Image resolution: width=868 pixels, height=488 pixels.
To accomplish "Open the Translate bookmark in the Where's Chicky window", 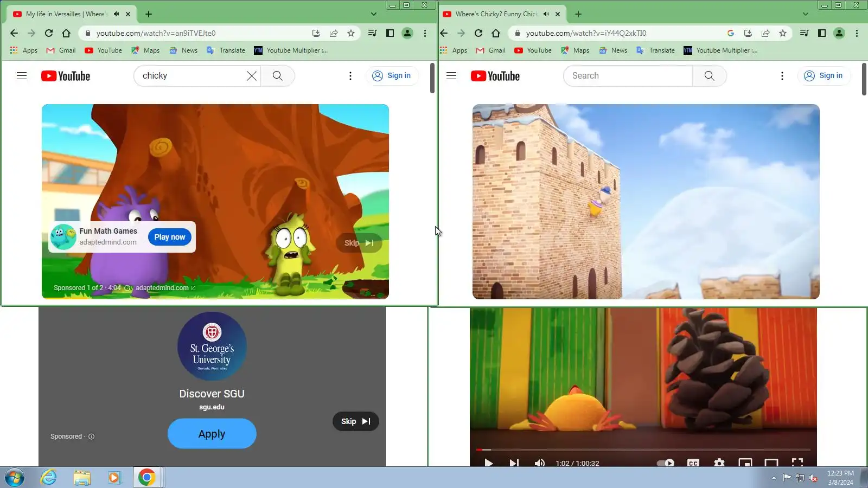I will tap(656, 50).
